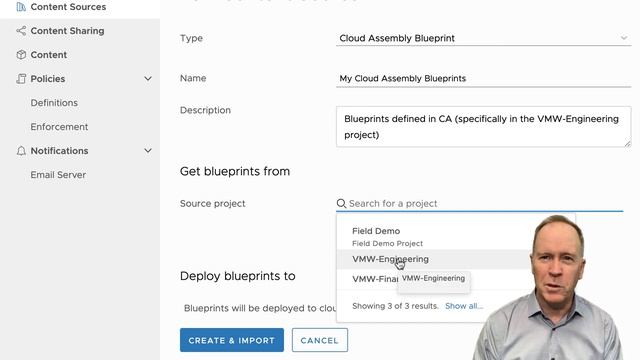
Task: Click the Policies scroll icon
Action: point(21,79)
